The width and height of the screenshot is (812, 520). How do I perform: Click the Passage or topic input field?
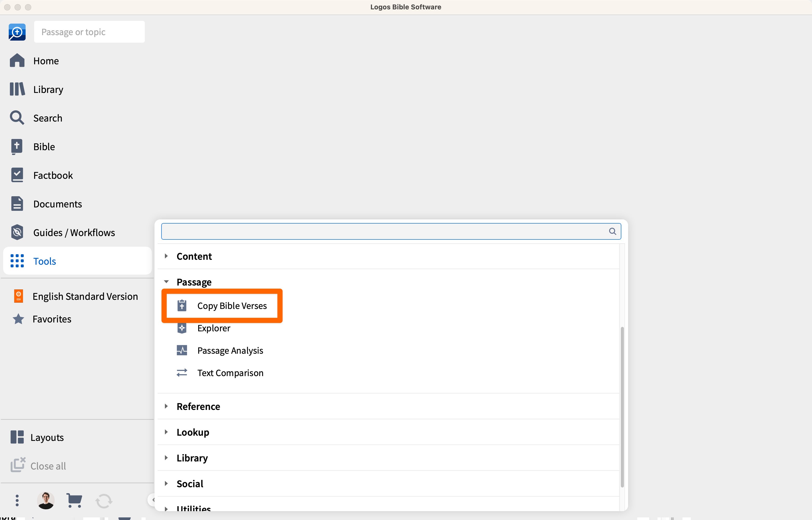89,32
